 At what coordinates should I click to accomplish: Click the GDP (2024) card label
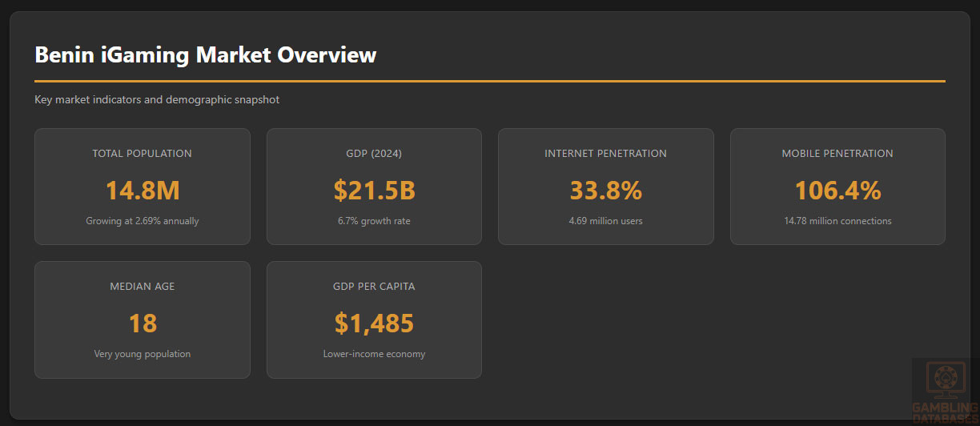(x=374, y=153)
